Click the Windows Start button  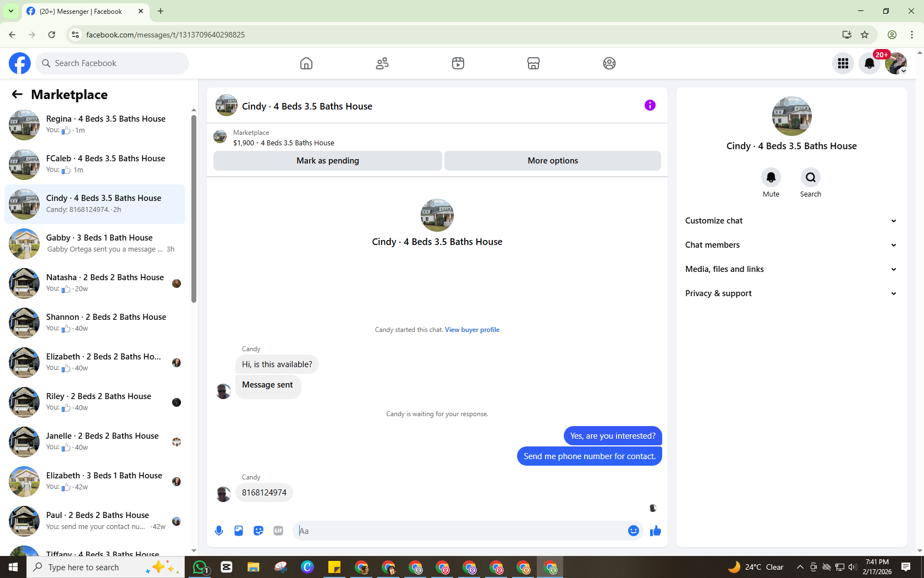[x=13, y=567]
